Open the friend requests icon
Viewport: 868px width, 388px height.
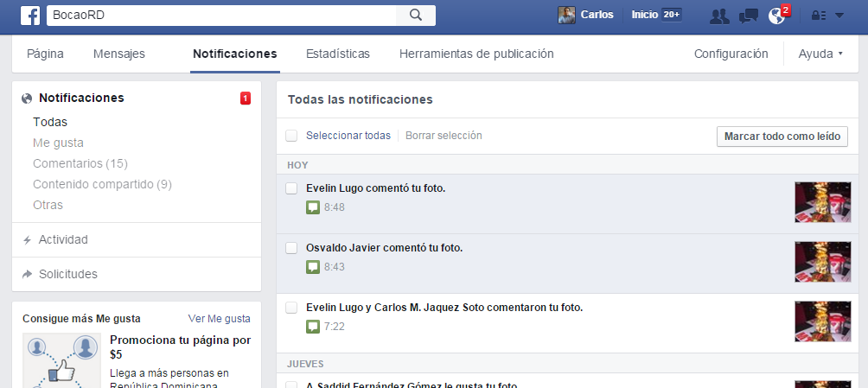click(719, 16)
